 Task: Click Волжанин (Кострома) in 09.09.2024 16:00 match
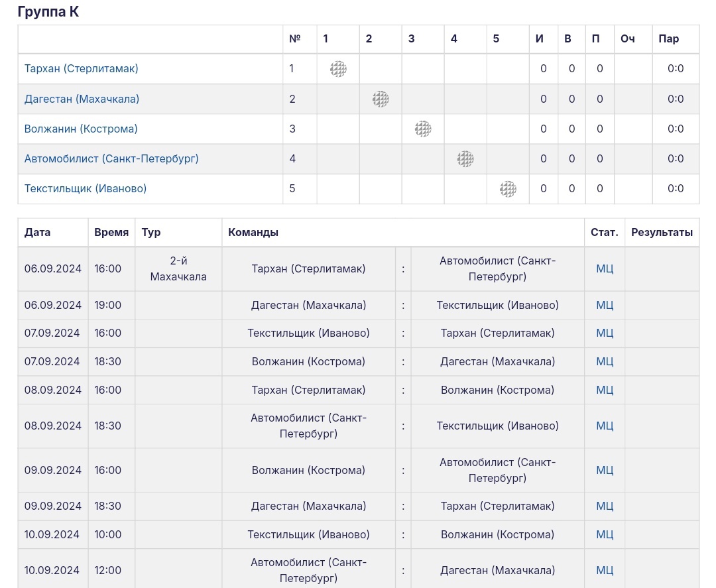(308, 470)
